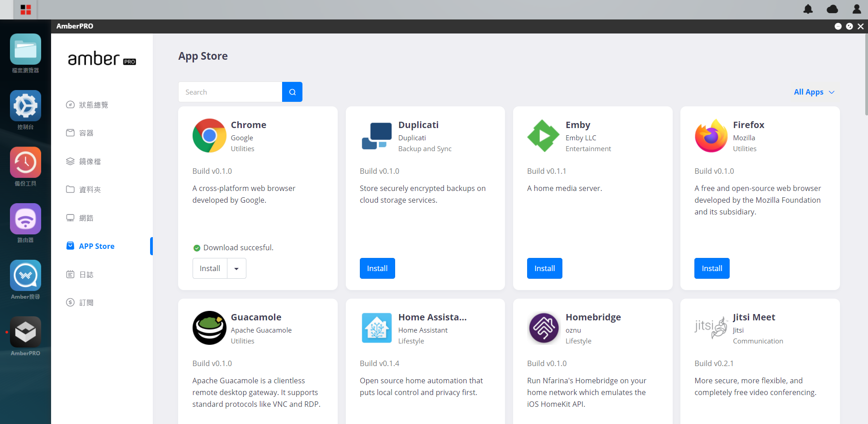Click the App Store page heading
The width and height of the screenshot is (868, 424).
[x=203, y=56]
